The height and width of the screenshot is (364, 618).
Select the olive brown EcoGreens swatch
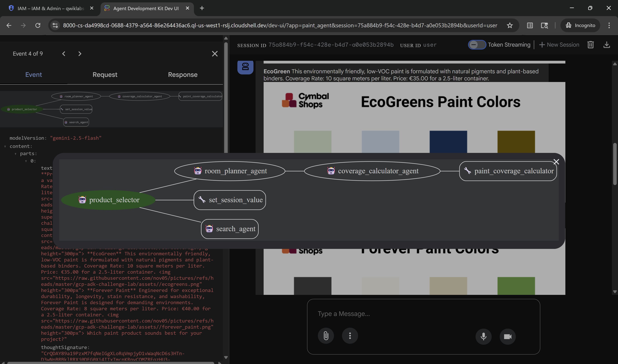coord(516,142)
